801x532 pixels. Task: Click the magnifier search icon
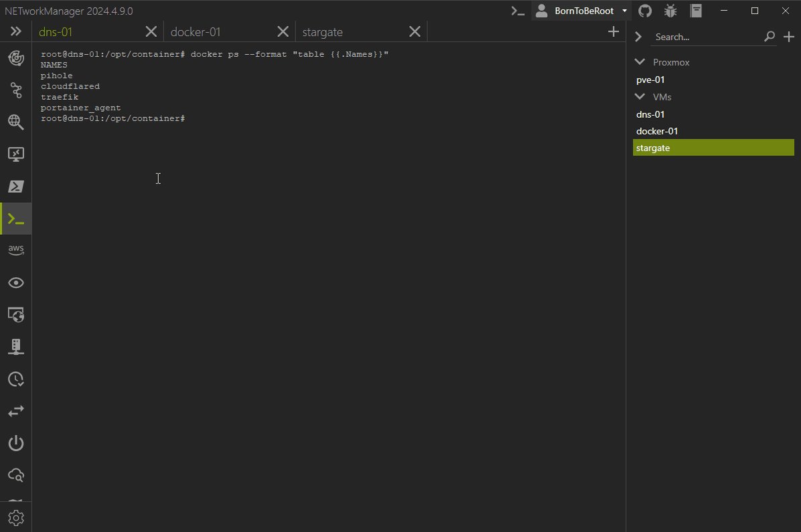click(770, 37)
